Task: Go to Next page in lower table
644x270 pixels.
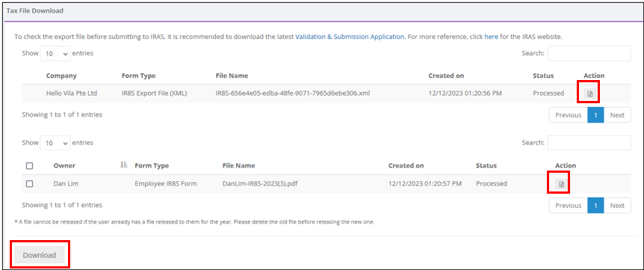Action: pyautogui.click(x=617, y=205)
